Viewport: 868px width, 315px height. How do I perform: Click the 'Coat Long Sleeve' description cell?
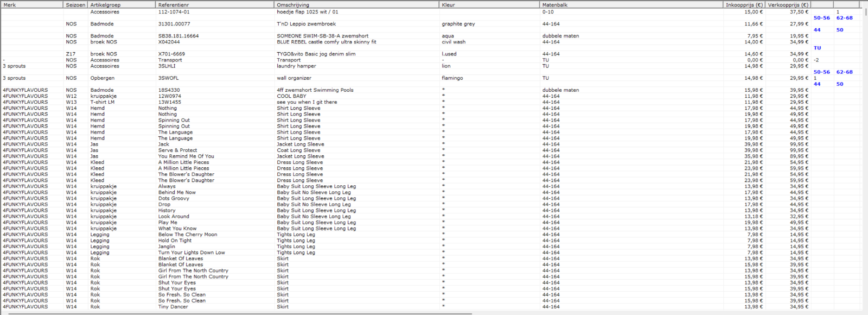(x=298, y=150)
